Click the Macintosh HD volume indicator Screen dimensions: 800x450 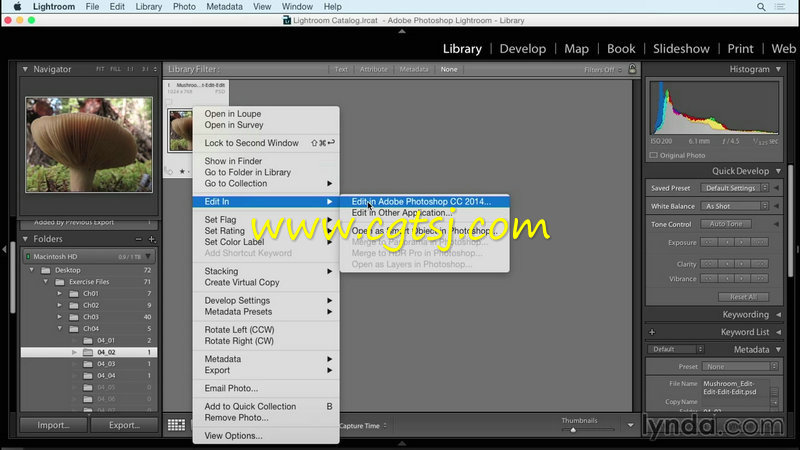[28, 257]
